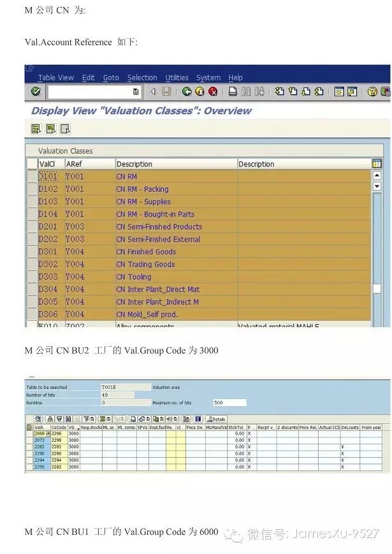The width and height of the screenshot is (392, 554).
Task: Select the row marker for D301
Action: click(33, 252)
